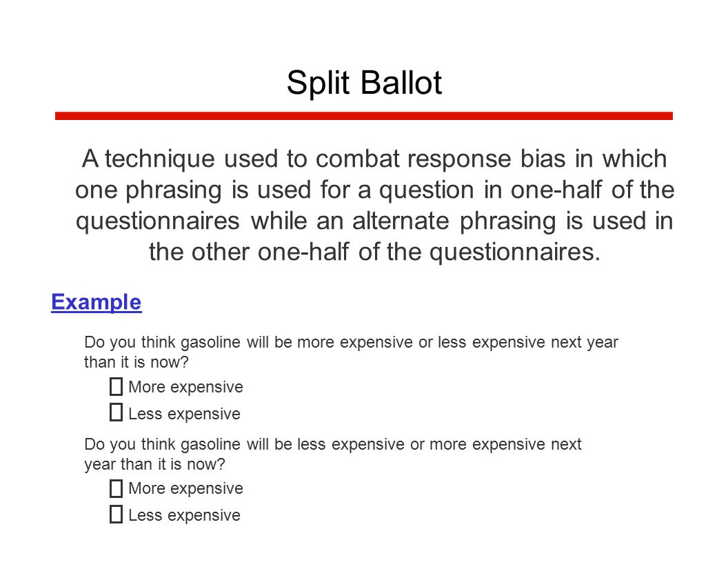Click the second question's More expensive label
Image resolution: width=728 pixels, height=569 pixels.
[x=185, y=489]
